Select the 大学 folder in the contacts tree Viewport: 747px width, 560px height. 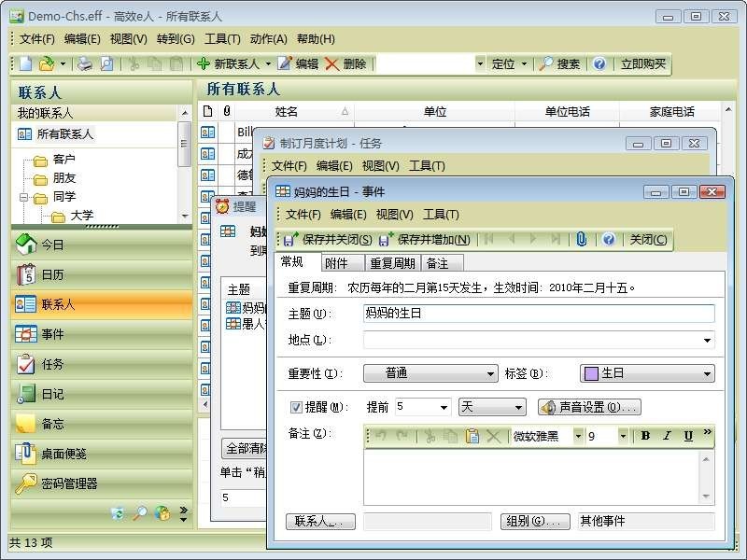81,217
